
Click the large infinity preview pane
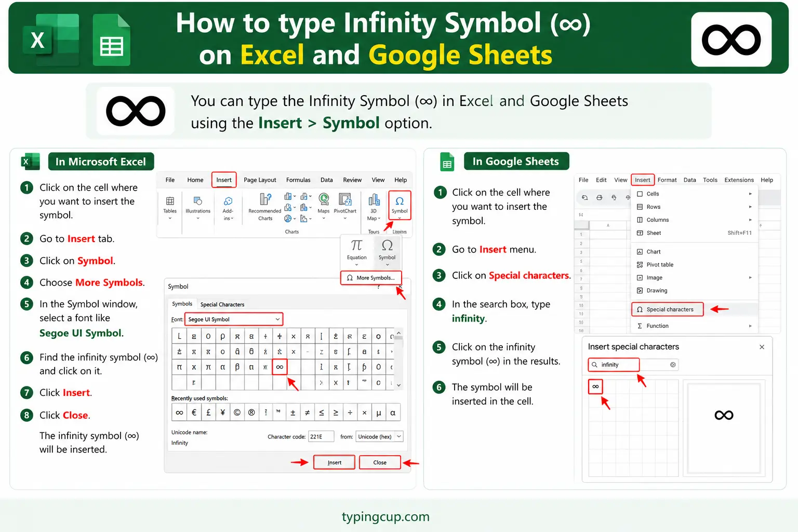pos(724,429)
